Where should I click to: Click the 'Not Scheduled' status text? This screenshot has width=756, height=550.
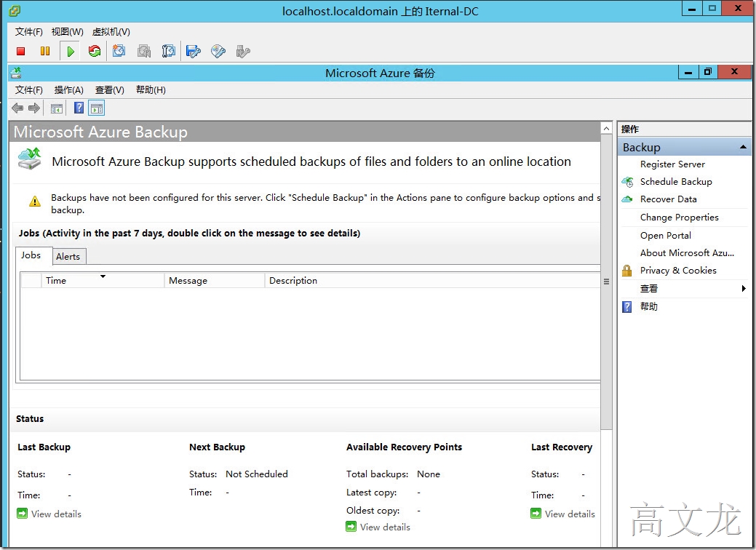point(257,474)
